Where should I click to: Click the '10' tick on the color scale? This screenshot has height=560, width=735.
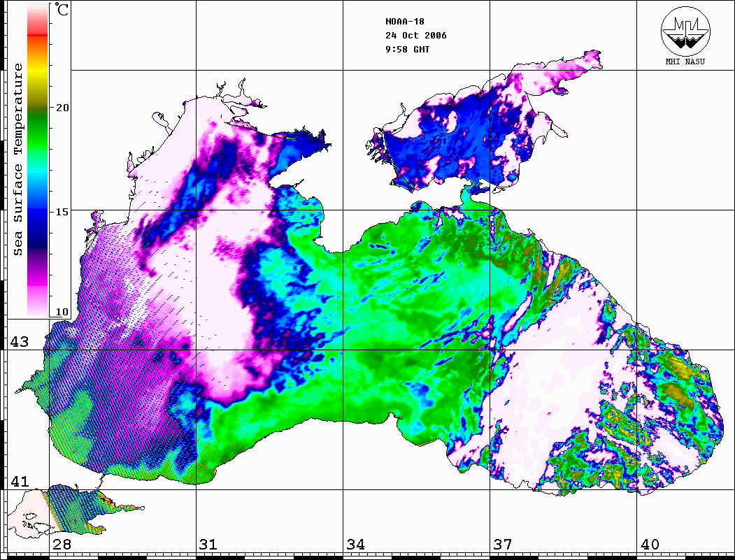[62, 312]
